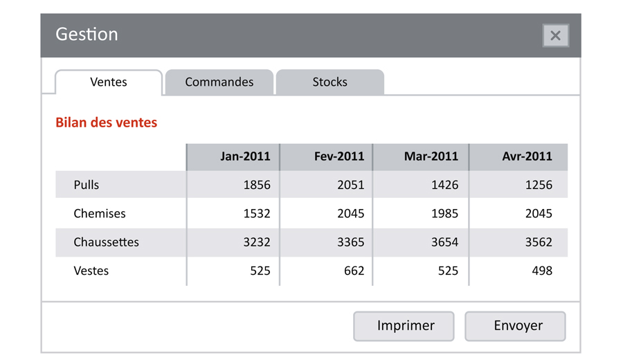
Task: Click the Chemises row label
Action: 100,214
